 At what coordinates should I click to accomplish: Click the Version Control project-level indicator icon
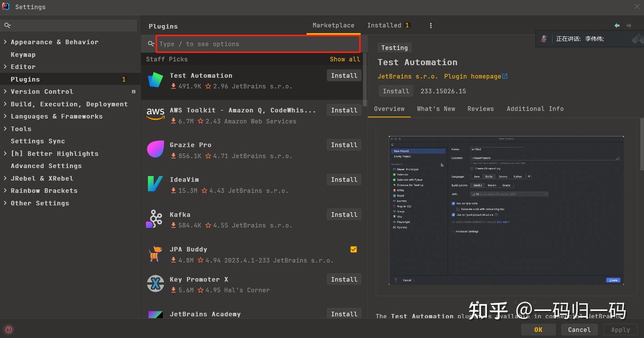pyautogui.click(x=133, y=92)
